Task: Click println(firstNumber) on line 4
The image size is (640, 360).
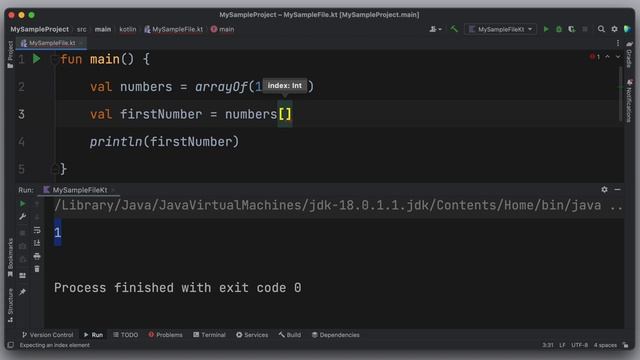Action: 164,142
